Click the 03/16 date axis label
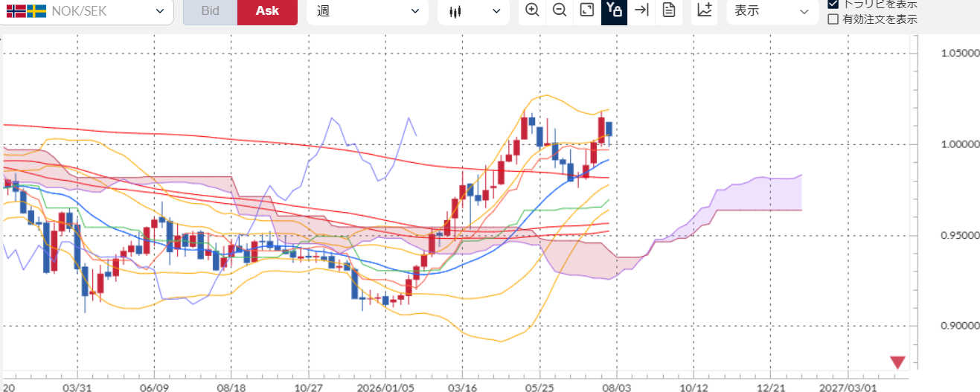980x392 pixels. click(462, 388)
